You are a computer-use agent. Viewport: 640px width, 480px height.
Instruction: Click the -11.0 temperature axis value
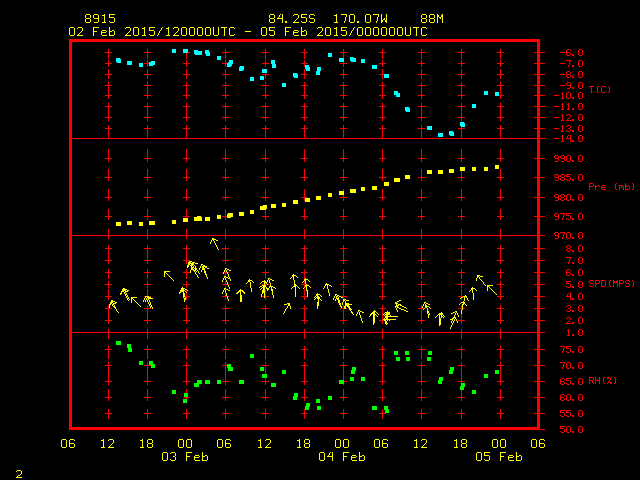pos(569,107)
